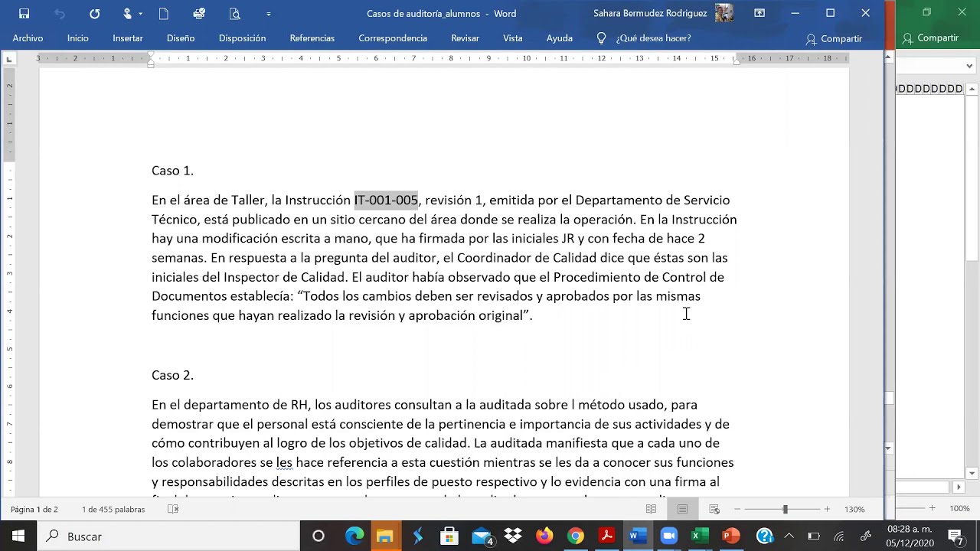Switch to the Disposición tab
Screen dimensions: 980x551
pos(242,38)
